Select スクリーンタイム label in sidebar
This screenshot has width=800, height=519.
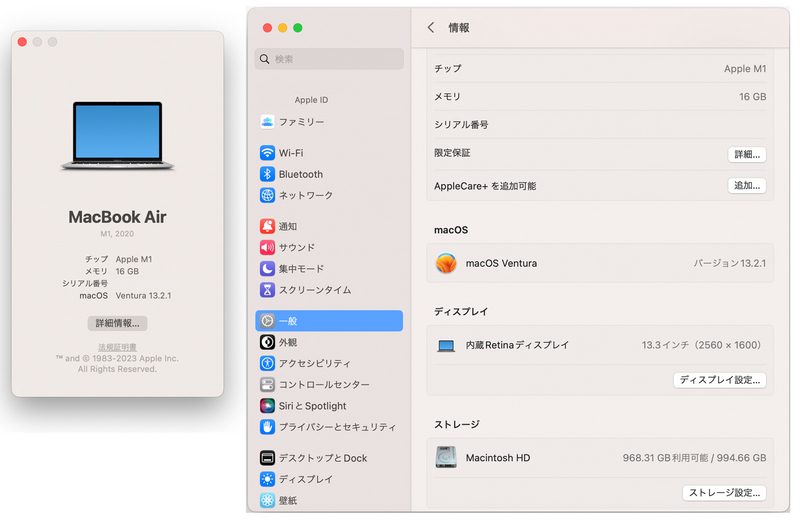click(x=315, y=290)
